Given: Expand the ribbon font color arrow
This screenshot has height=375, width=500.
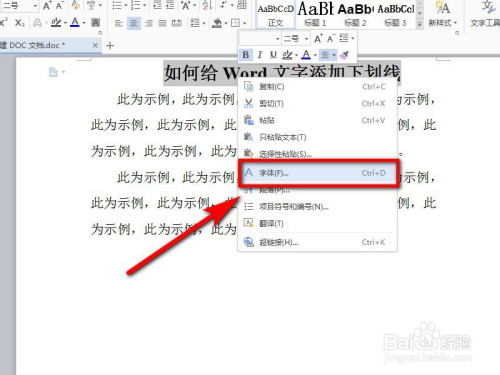Looking at the screenshot, I should [84, 23].
